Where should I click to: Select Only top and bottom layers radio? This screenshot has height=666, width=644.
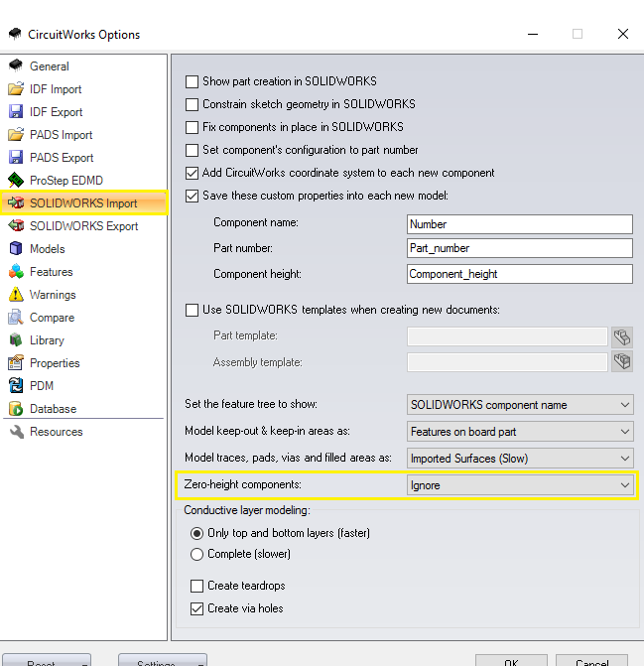point(196,533)
